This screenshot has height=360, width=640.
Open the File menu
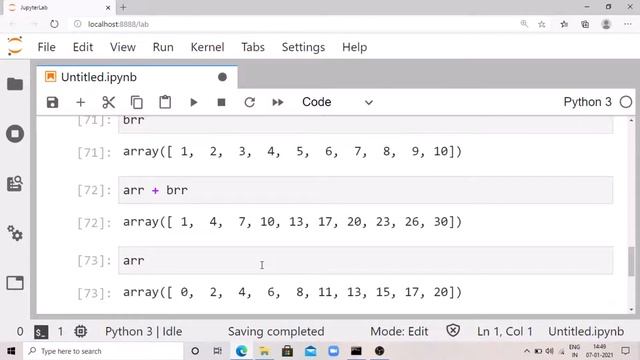[47, 47]
